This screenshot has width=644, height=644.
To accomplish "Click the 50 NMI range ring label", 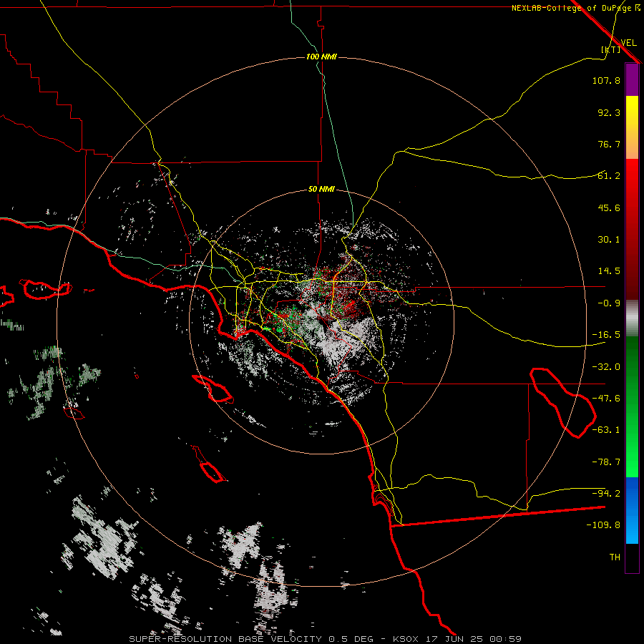I will pyautogui.click(x=321, y=190).
